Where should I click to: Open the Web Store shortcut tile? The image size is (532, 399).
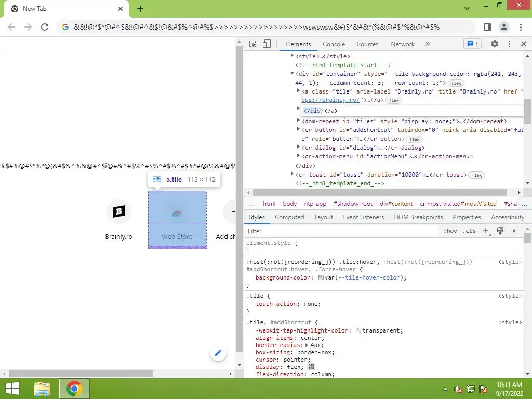coord(177,220)
